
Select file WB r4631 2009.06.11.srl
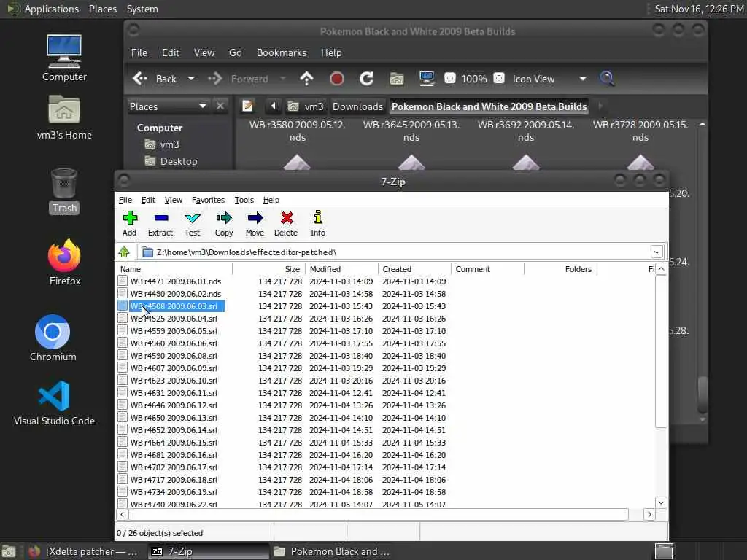pyautogui.click(x=174, y=393)
